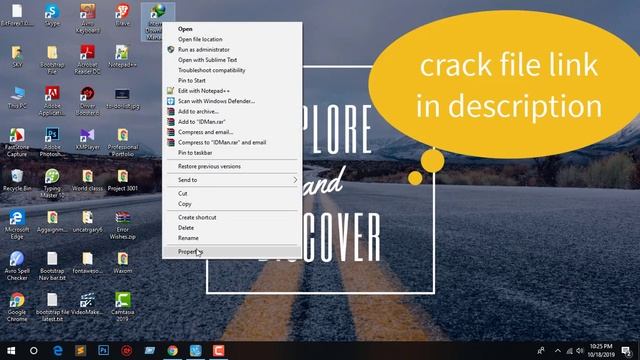Viewport: 640px width, 360px height.
Task: Choose Run as administrator
Action: tap(232, 49)
